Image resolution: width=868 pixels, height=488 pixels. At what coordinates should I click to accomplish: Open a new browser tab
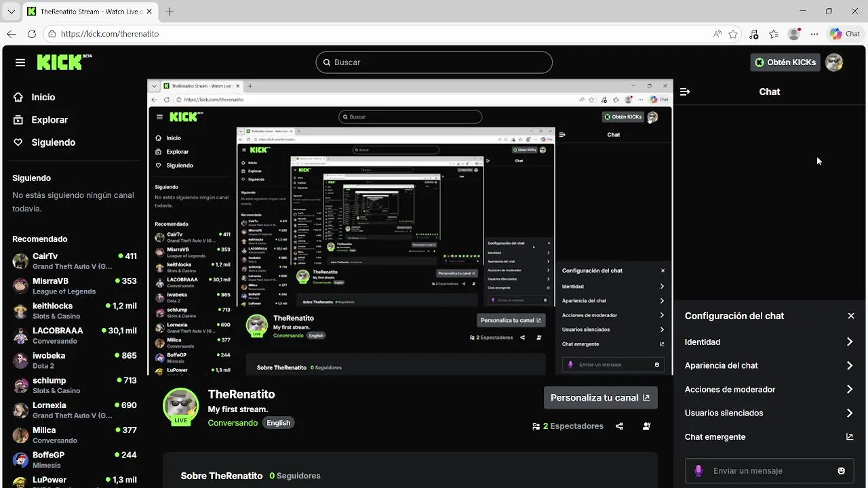170,12
